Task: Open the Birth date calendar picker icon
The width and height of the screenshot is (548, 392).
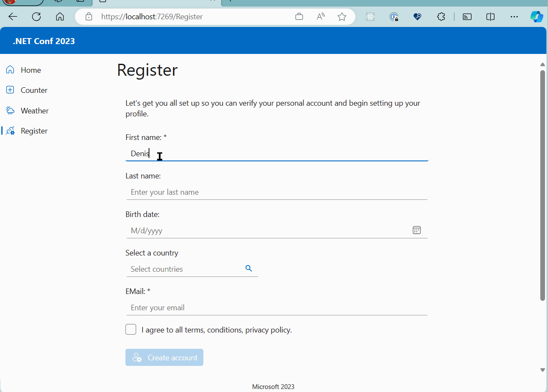Action: (417, 230)
